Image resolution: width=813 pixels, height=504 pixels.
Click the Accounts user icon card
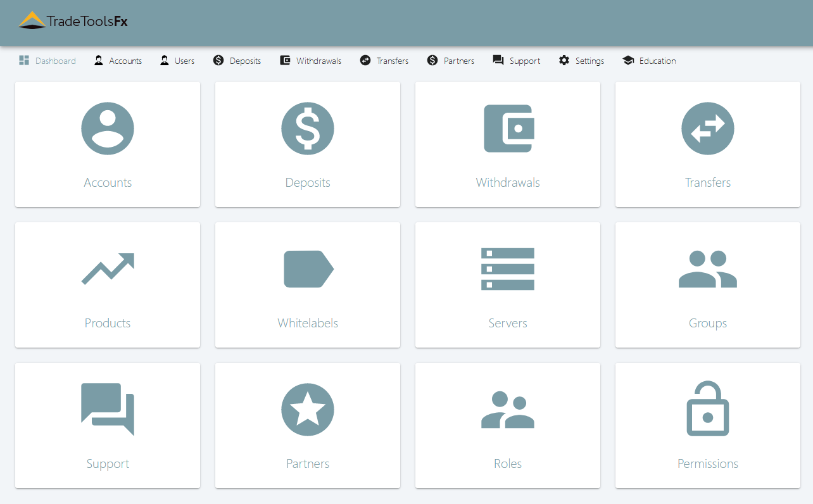coord(108,129)
